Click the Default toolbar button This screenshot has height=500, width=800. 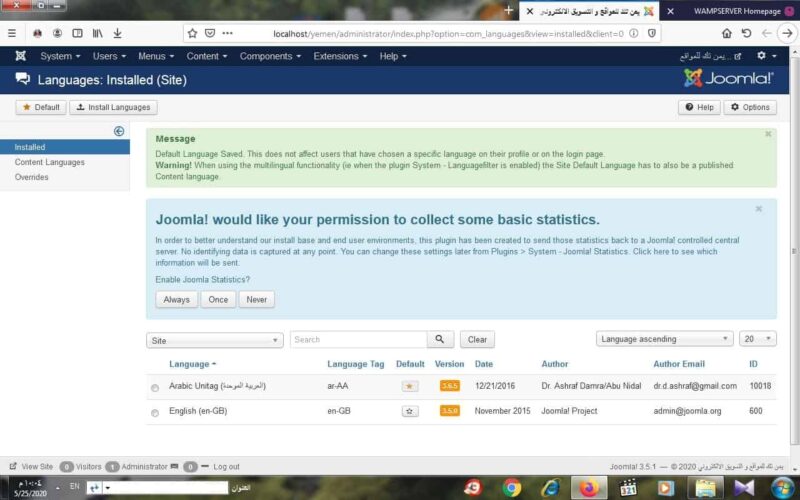pyautogui.click(x=41, y=107)
